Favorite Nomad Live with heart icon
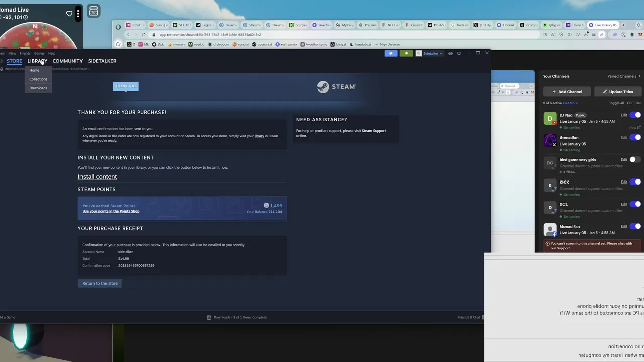Image resolution: width=644 pixels, height=362 pixels. point(69,14)
